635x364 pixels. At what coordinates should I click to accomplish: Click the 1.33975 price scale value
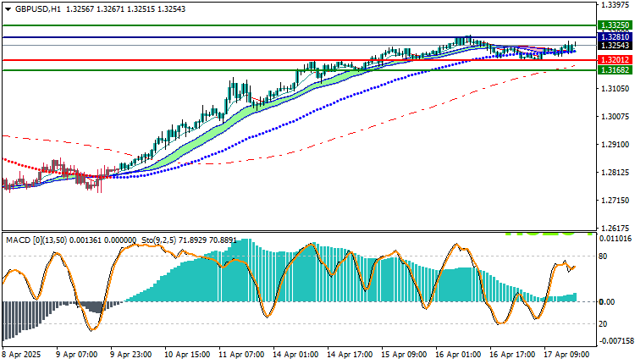pos(616,5)
